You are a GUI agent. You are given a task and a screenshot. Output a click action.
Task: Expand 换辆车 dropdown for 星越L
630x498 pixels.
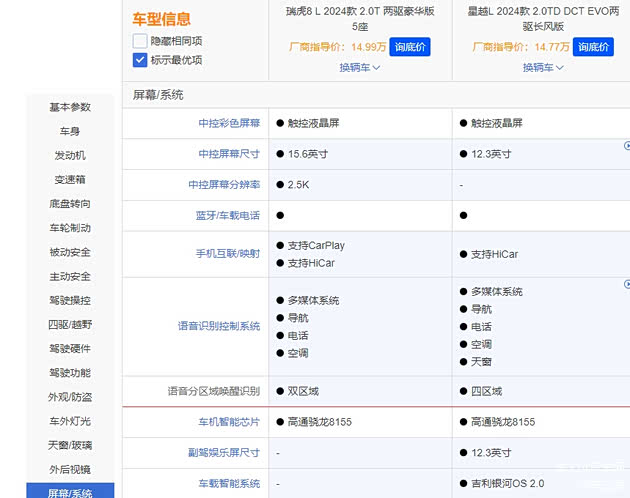coord(542,67)
